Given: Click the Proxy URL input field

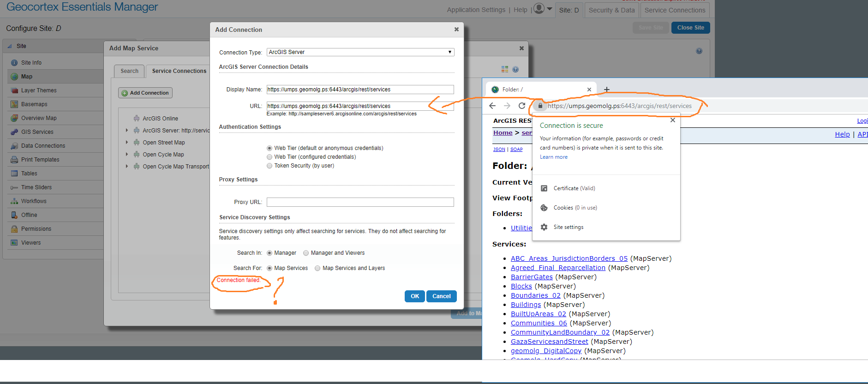Looking at the screenshot, I should point(360,202).
